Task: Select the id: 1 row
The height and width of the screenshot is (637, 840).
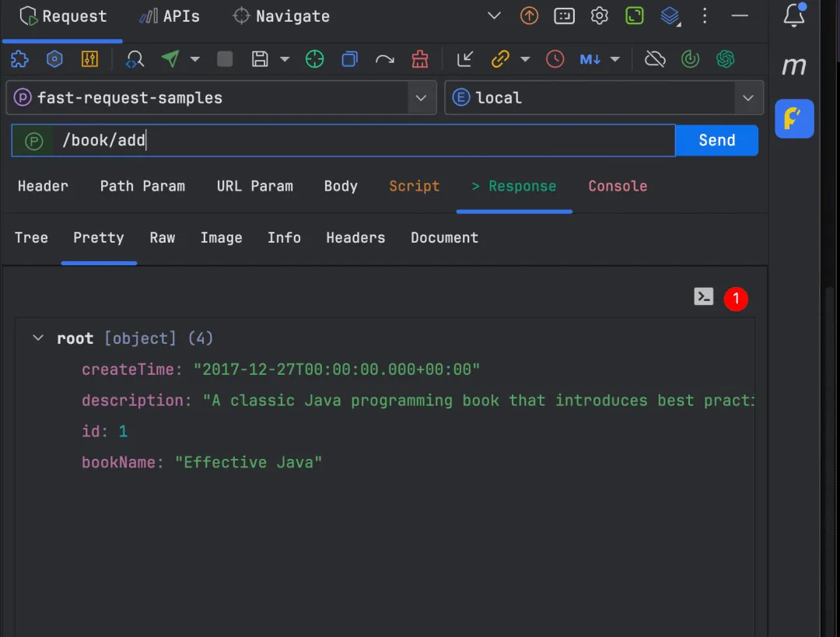Action: pos(104,432)
